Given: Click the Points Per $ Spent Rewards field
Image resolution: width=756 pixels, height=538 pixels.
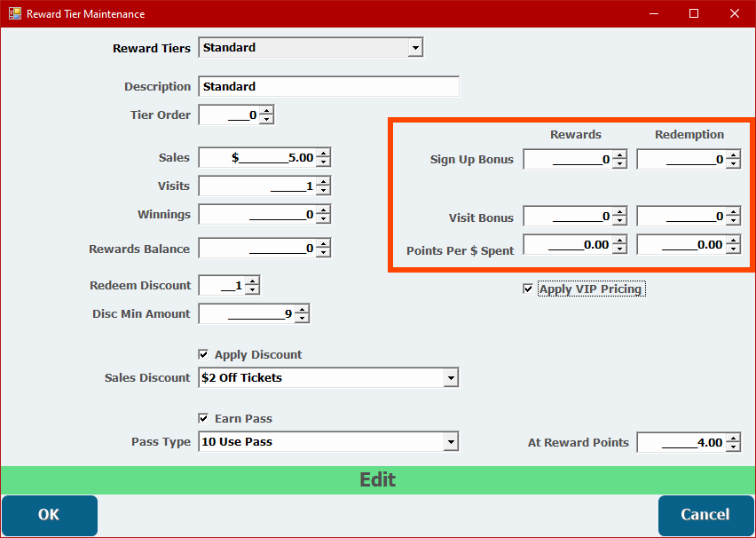Looking at the screenshot, I should tap(568, 245).
